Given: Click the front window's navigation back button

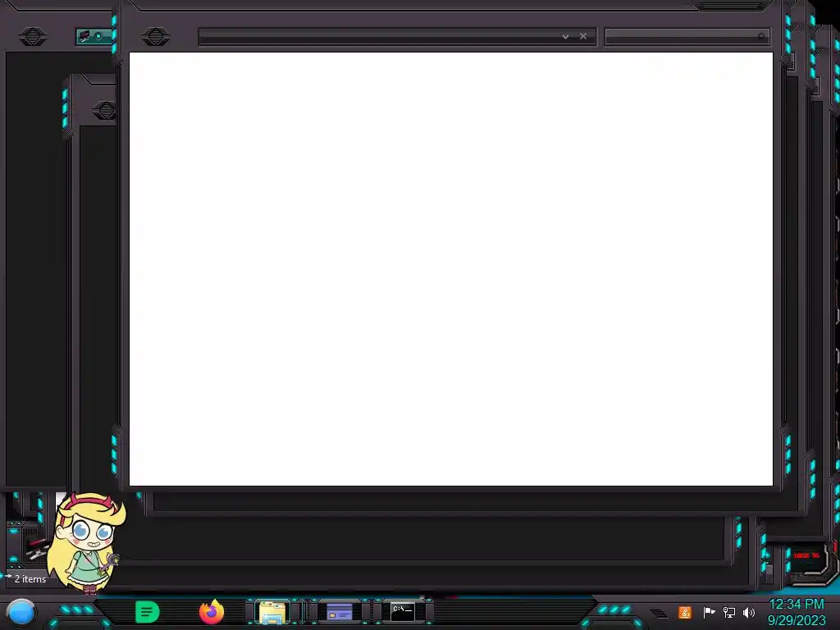Looking at the screenshot, I should pos(156,36).
